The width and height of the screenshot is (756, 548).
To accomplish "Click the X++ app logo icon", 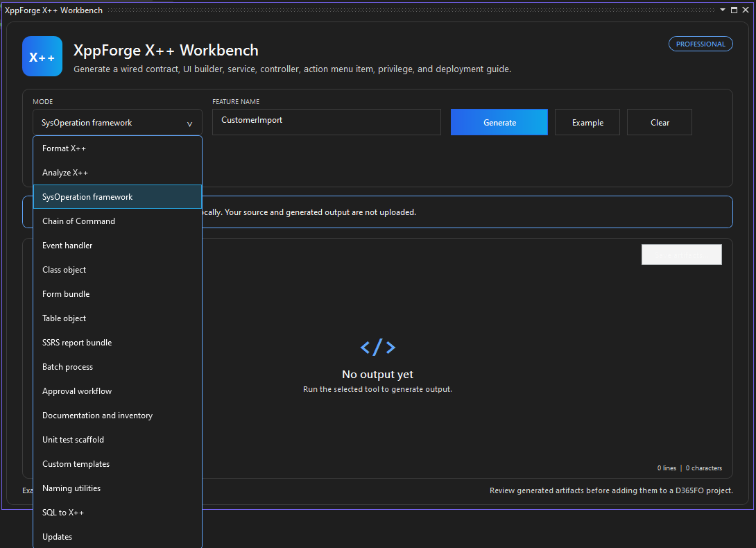I will coord(42,56).
